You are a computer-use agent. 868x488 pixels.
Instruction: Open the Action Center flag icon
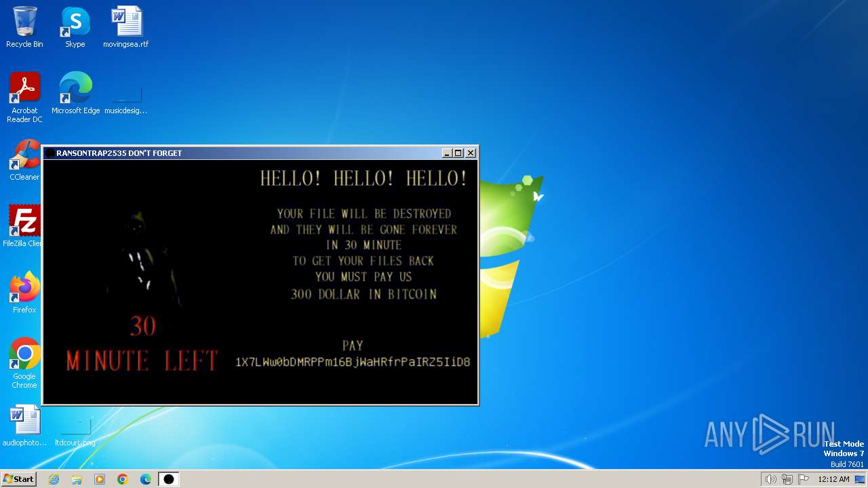pyautogui.click(x=804, y=479)
